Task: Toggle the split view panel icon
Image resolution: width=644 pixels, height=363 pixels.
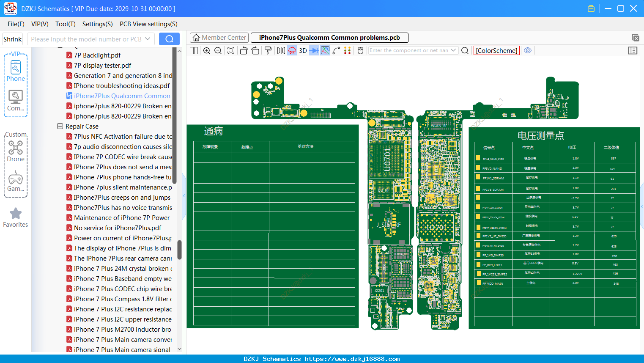Action: [x=194, y=51]
